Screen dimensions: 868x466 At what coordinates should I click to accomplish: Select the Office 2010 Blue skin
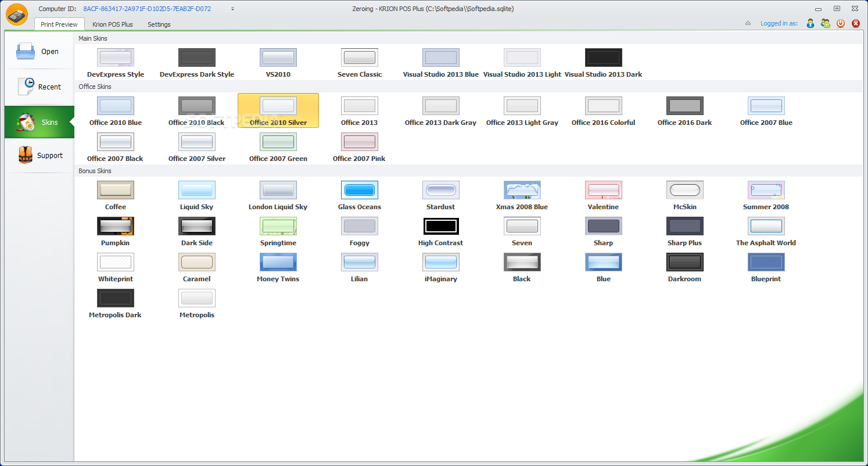click(116, 111)
